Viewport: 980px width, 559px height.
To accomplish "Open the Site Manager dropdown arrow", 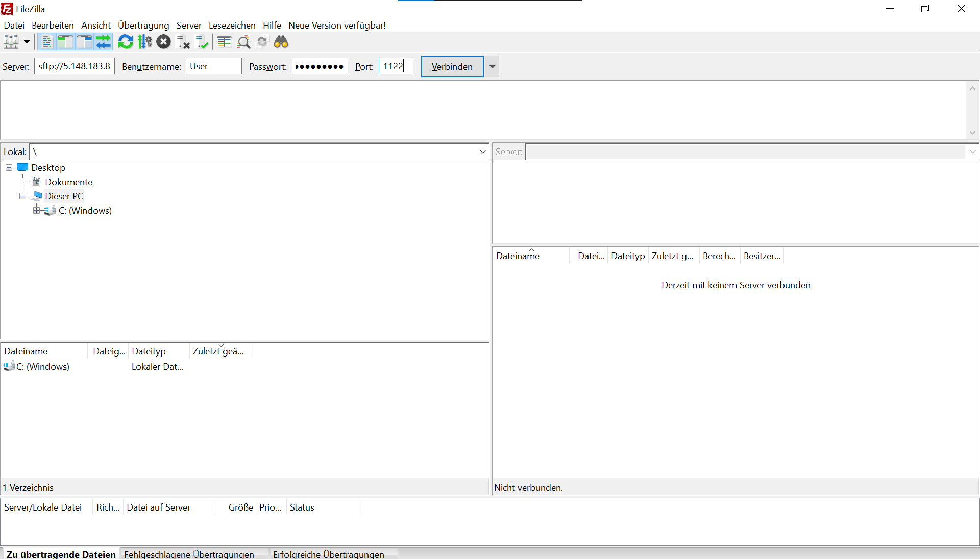I will point(27,42).
